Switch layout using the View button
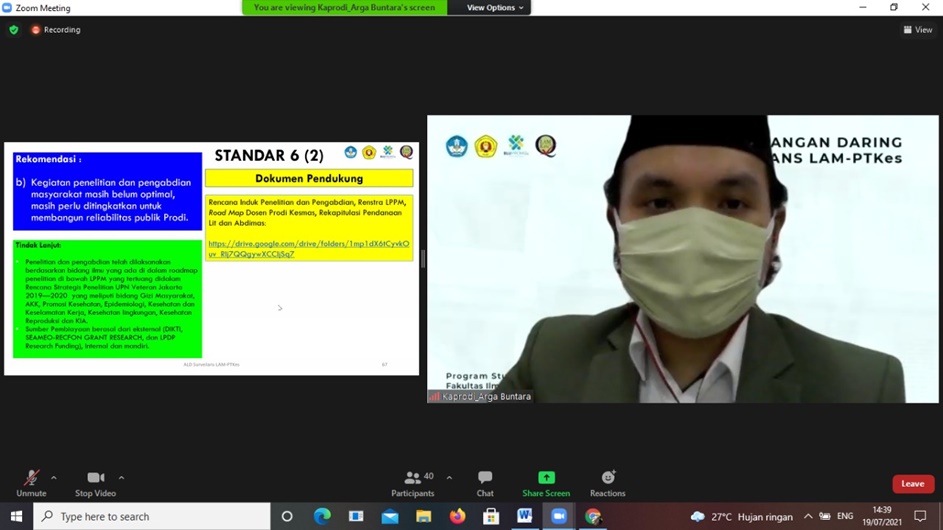 click(x=918, y=30)
